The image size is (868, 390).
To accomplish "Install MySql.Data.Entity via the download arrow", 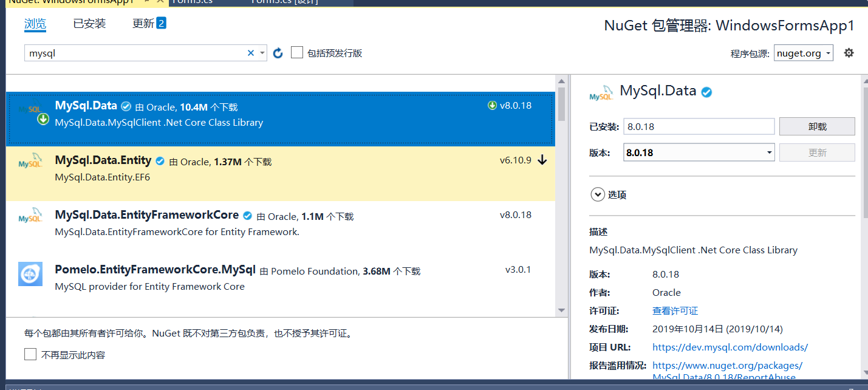I will point(542,160).
